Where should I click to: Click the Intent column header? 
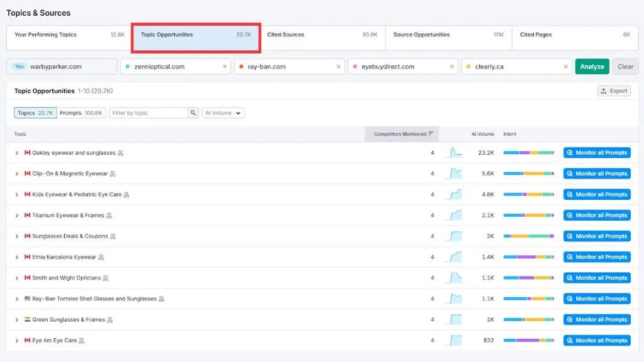(x=509, y=134)
